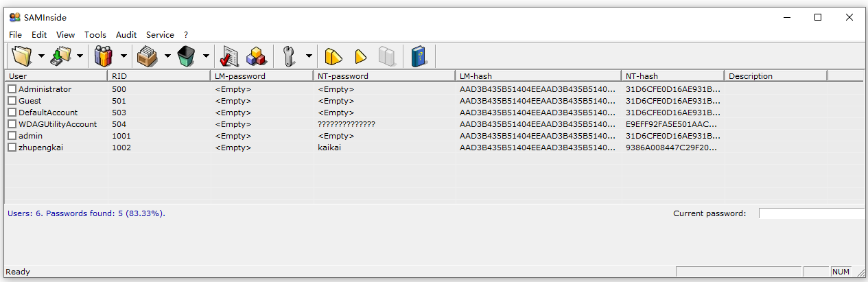Open the View menu

(65, 34)
